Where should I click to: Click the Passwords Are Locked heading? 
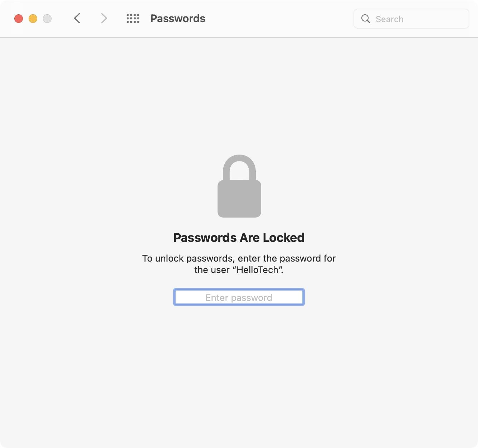239,237
